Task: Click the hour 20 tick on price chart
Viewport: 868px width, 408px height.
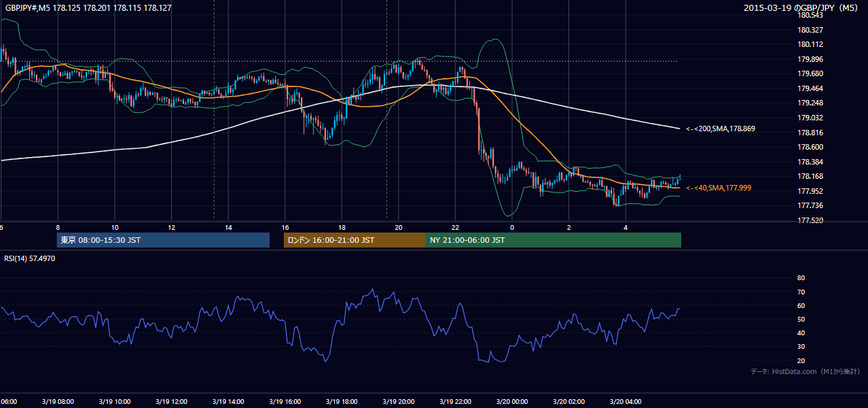Action: pos(399,227)
